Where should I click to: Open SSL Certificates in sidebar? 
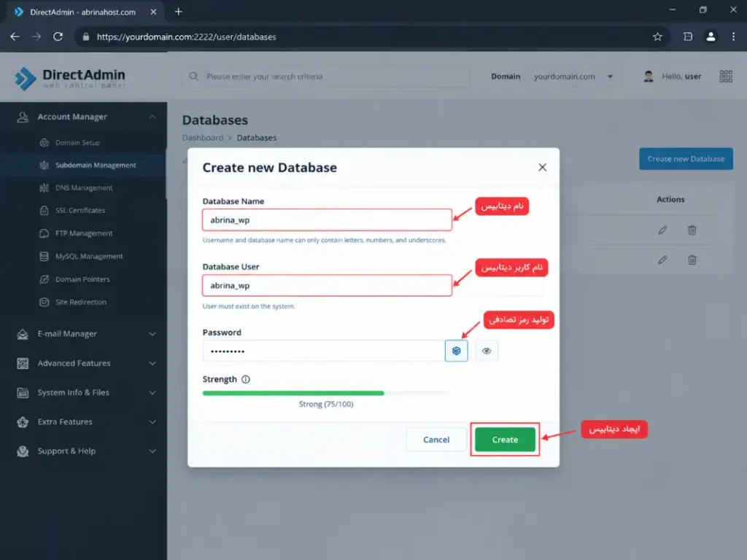tap(80, 211)
